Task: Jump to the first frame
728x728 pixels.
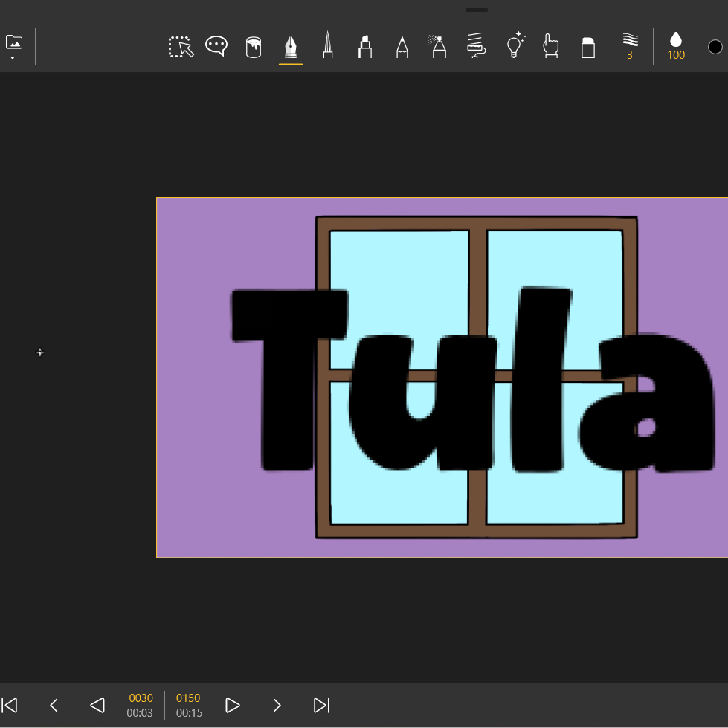Action: point(10,705)
